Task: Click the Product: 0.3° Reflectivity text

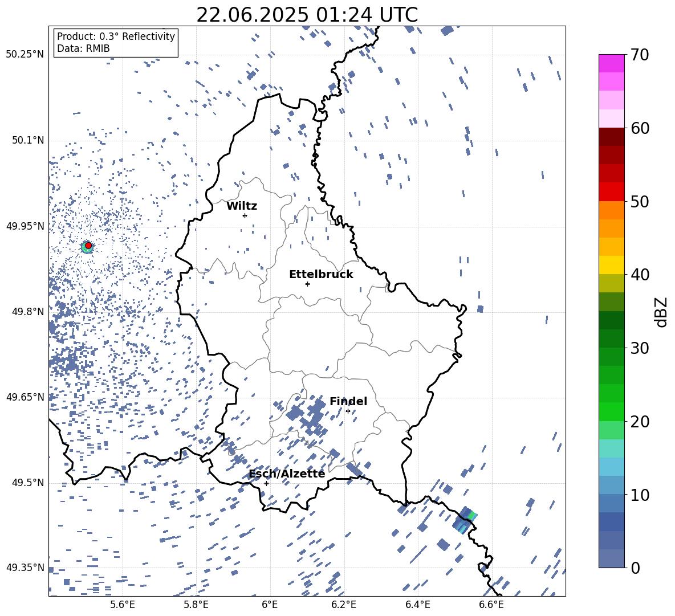Action: (116, 36)
